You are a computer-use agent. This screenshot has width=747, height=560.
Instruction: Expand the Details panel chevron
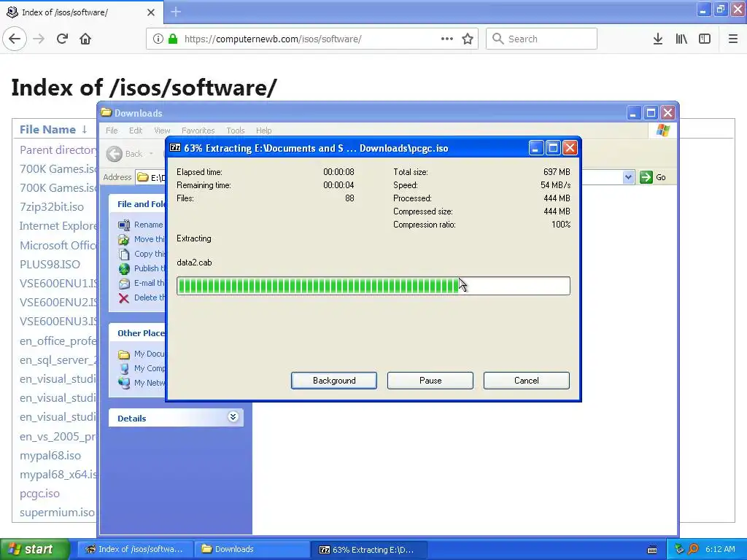[x=233, y=417]
